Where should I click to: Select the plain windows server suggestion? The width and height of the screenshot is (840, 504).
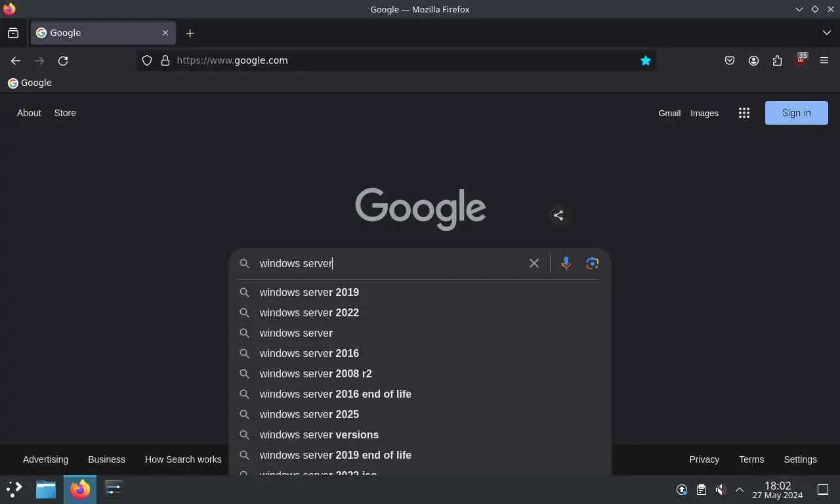click(420, 333)
